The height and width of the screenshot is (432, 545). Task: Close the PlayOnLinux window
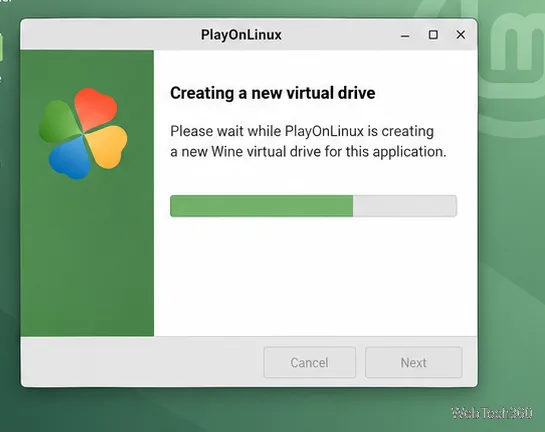[x=461, y=35]
